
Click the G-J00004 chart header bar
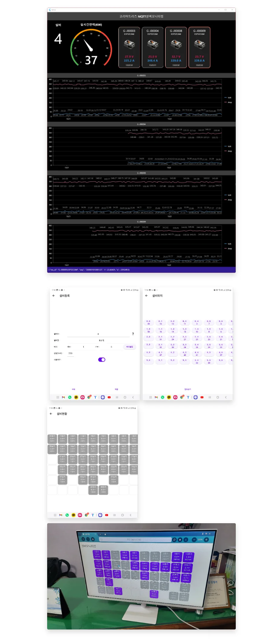click(141, 124)
